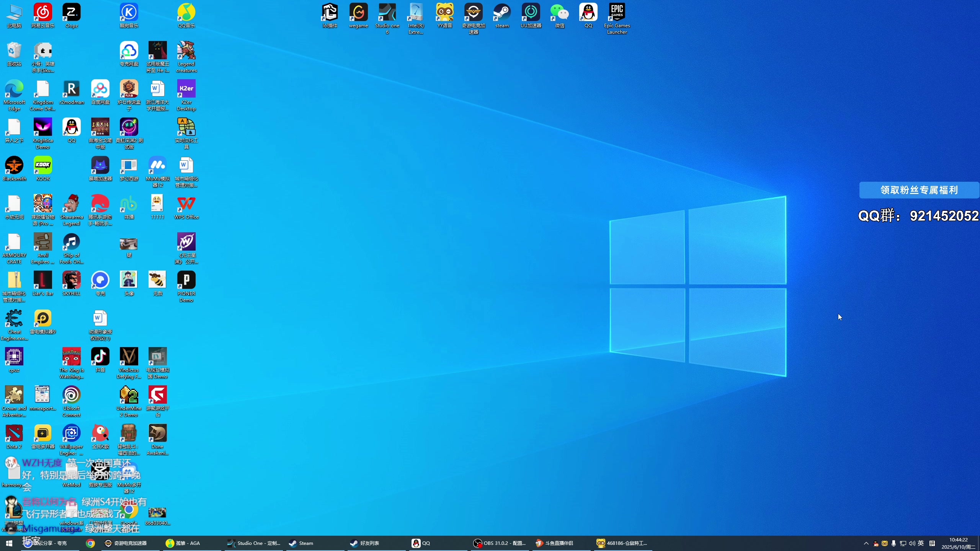The image size is (980, 551).
Task: Switch to 好友列表 taskbar window
Action: [x=377, y=543]
